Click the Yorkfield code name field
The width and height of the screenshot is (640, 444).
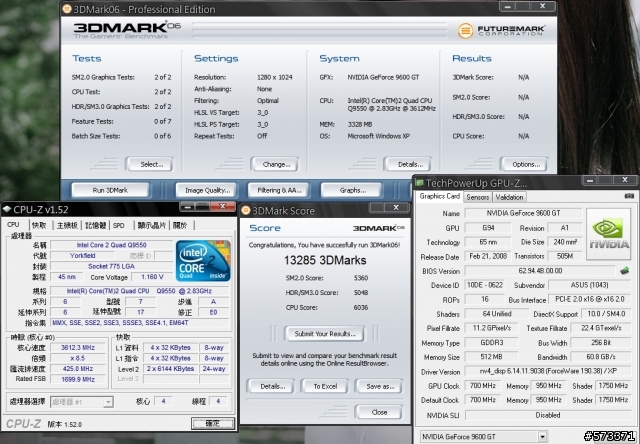pos(82,255)
